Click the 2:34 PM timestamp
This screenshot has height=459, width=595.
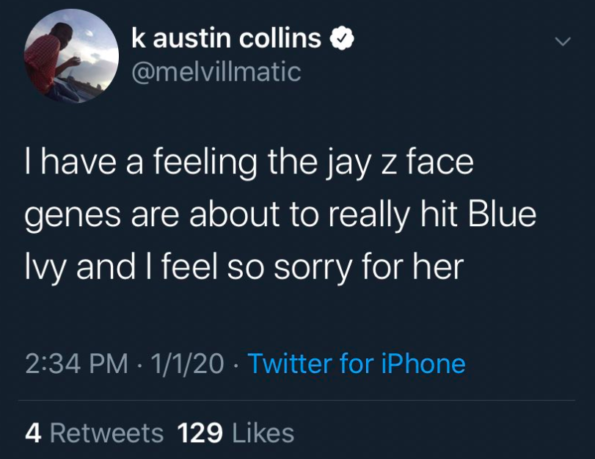(77, 363)
